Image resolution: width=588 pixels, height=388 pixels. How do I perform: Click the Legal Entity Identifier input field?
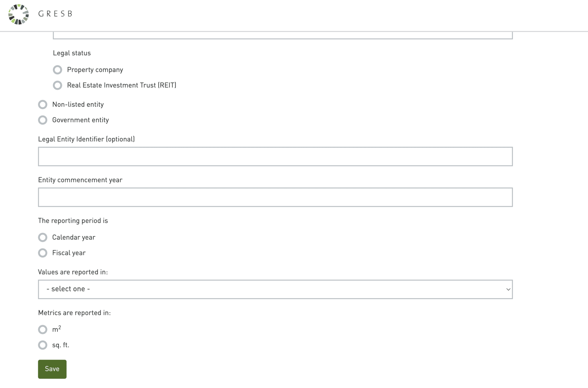tap(275, 157)
